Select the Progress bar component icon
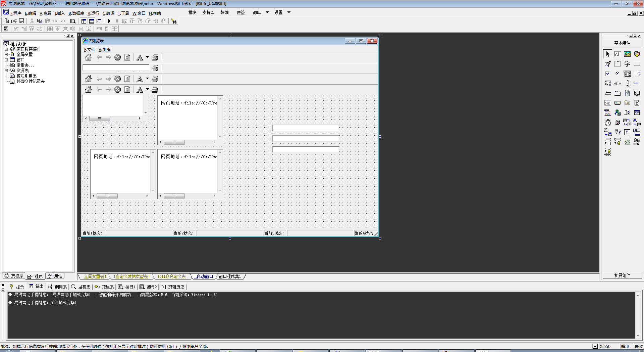644x352 pixels. (637, 83)
